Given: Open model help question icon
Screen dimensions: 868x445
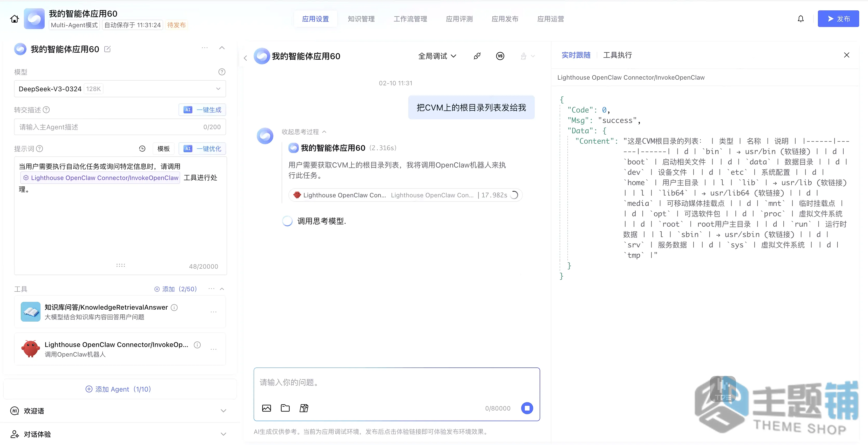Looking at the screenshot, I should (222, 72).
